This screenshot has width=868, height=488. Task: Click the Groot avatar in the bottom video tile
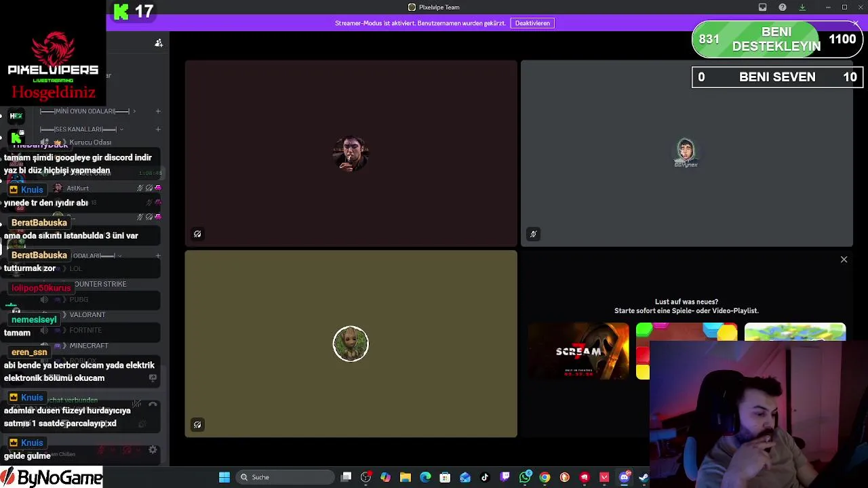point(351,344)
